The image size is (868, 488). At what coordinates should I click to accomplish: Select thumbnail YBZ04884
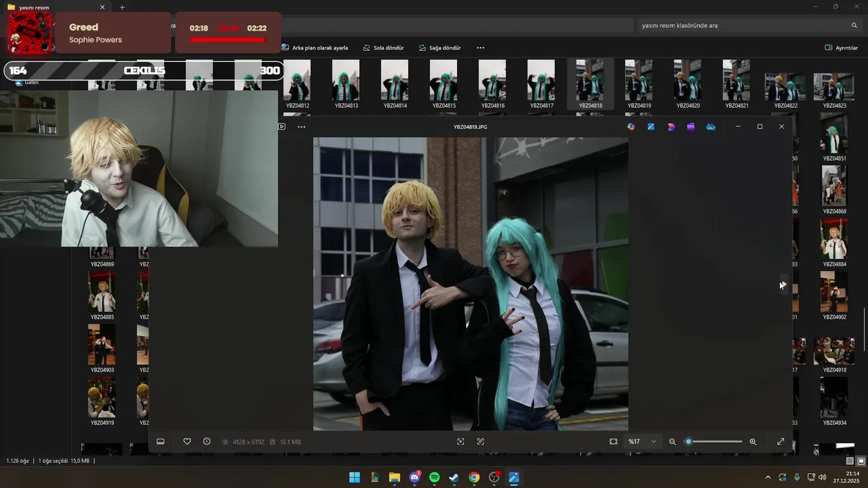[834, 243]
